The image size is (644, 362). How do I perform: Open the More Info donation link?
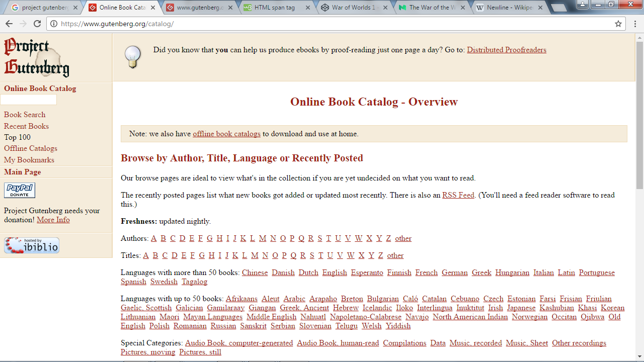(53, 220)
